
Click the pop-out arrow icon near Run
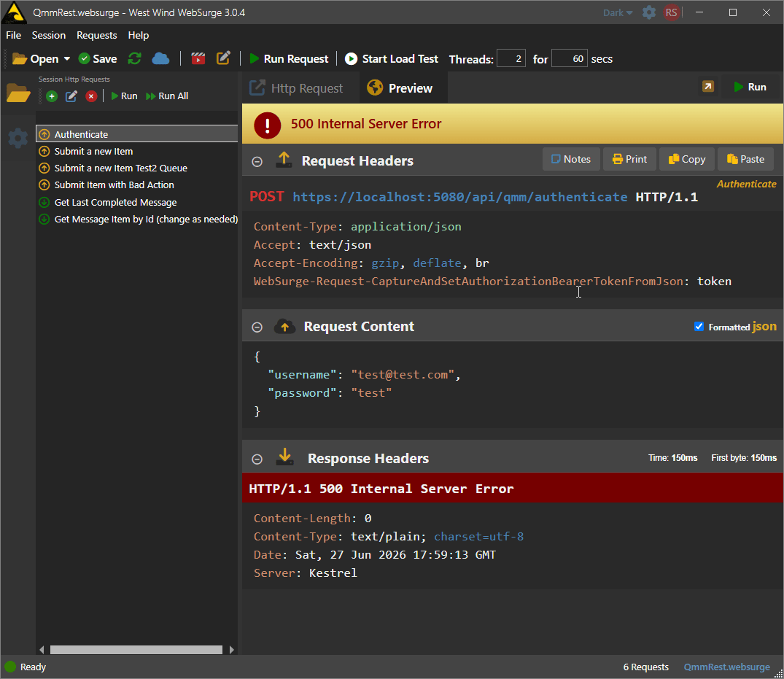click(708, 87)
